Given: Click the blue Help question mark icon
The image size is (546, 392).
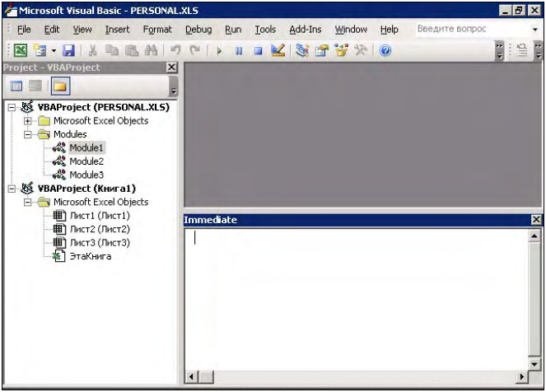Looking at the screenshot, I should 385,51.
